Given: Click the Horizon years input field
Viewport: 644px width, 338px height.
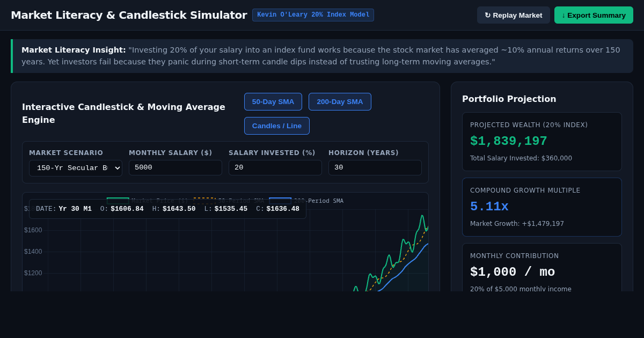Looking at the screenshot, I should pyautogui.click(x=375, y=167).
